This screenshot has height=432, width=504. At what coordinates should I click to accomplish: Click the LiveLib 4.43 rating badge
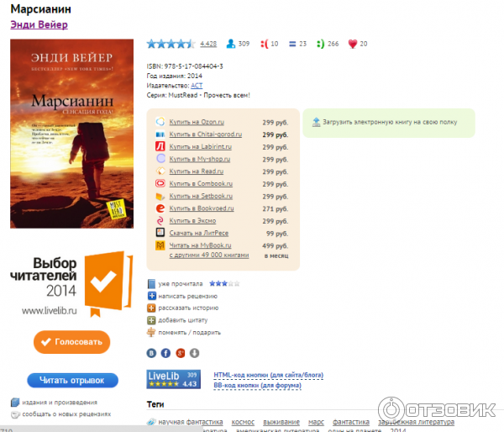(174, 379)
